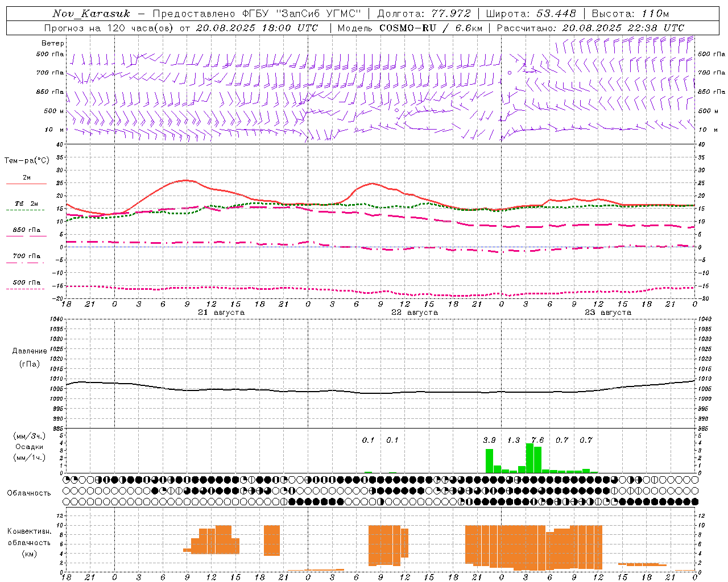Select the Td 2м dew point legend entry

coord(26,203)
